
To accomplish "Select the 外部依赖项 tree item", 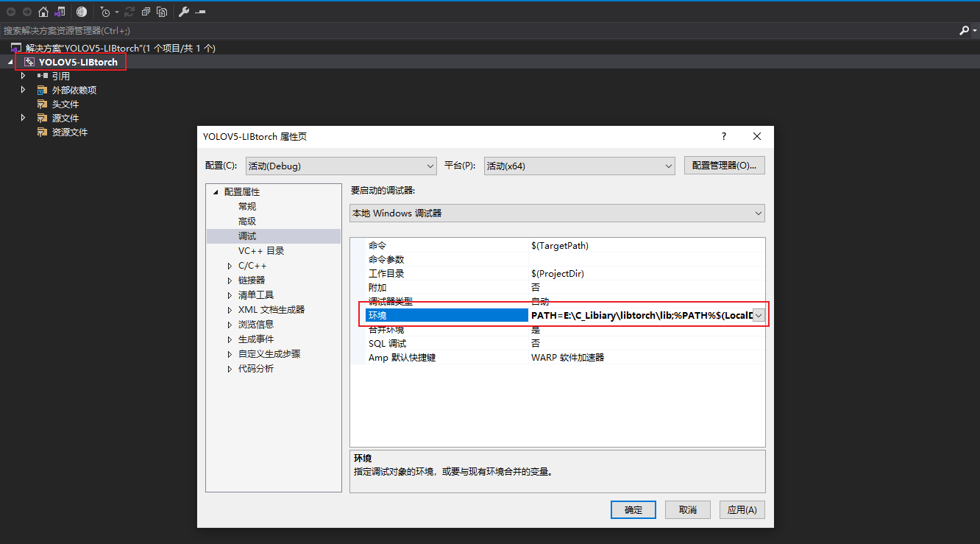I will click(74, 90).
